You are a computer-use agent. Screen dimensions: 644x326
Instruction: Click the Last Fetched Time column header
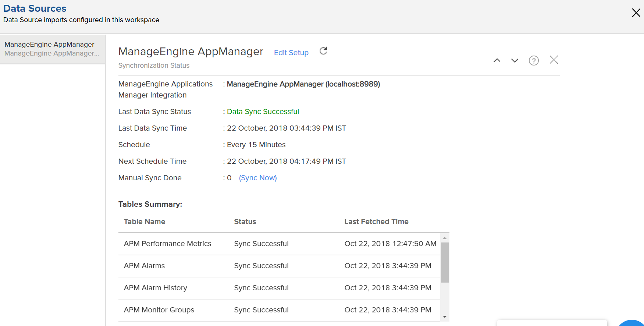[376, 222]
